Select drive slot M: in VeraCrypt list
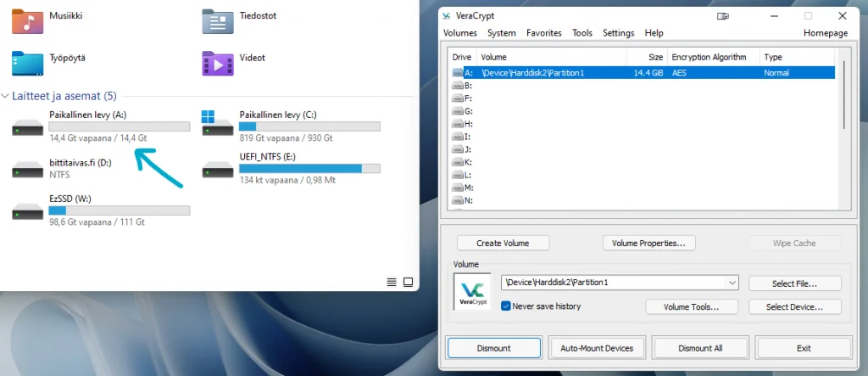The width and height of the screenshot is (868, 376). coord(462,188)
